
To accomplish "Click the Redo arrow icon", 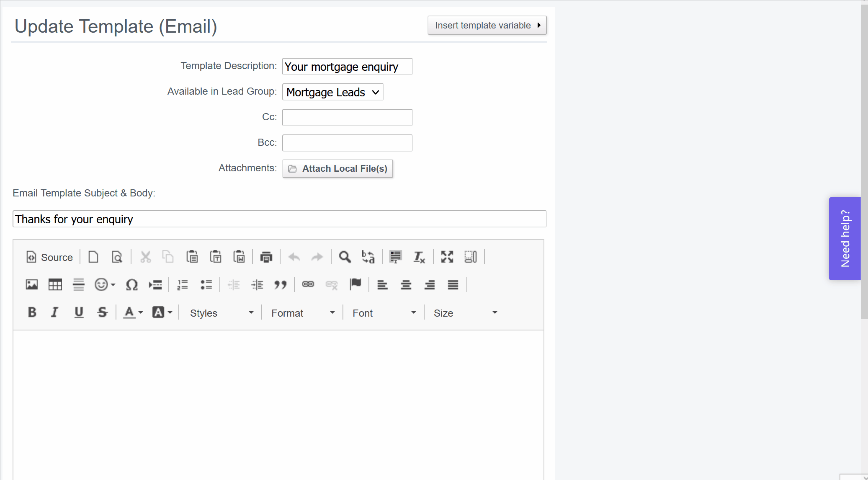I will coord(317,257).
